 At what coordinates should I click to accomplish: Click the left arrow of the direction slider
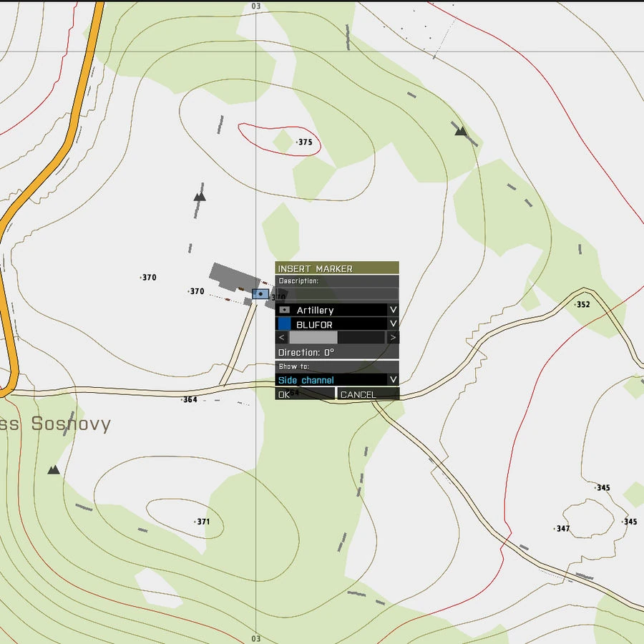coord(281,338)
